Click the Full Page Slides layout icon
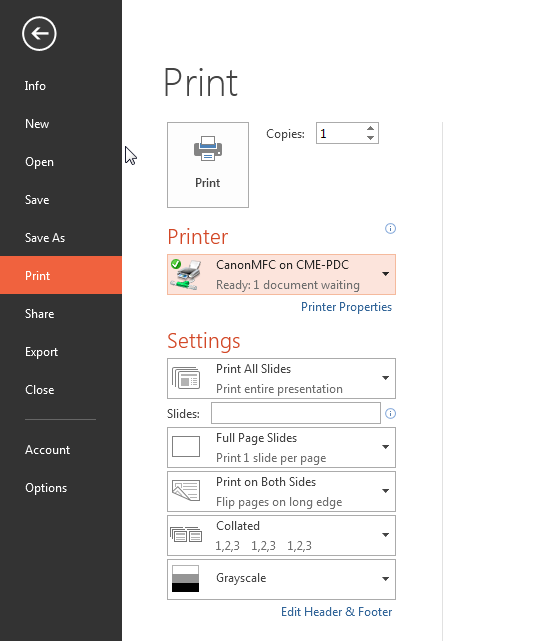 [186, 446]
